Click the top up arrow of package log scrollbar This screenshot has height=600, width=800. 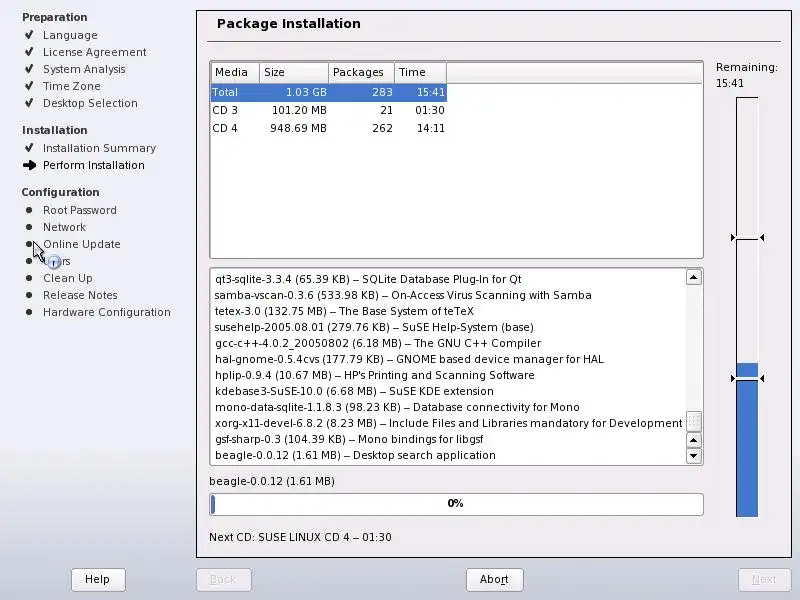[x=693, y=278]
